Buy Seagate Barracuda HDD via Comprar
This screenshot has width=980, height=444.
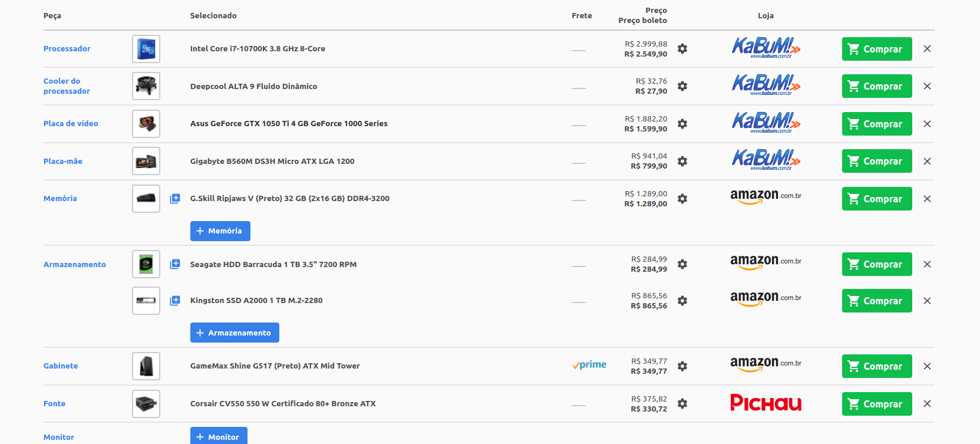coord(877,264)
